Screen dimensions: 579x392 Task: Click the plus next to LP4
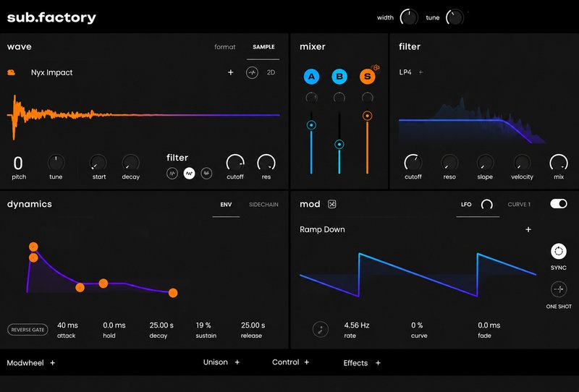pyautogui.click(x=421, y=72)
